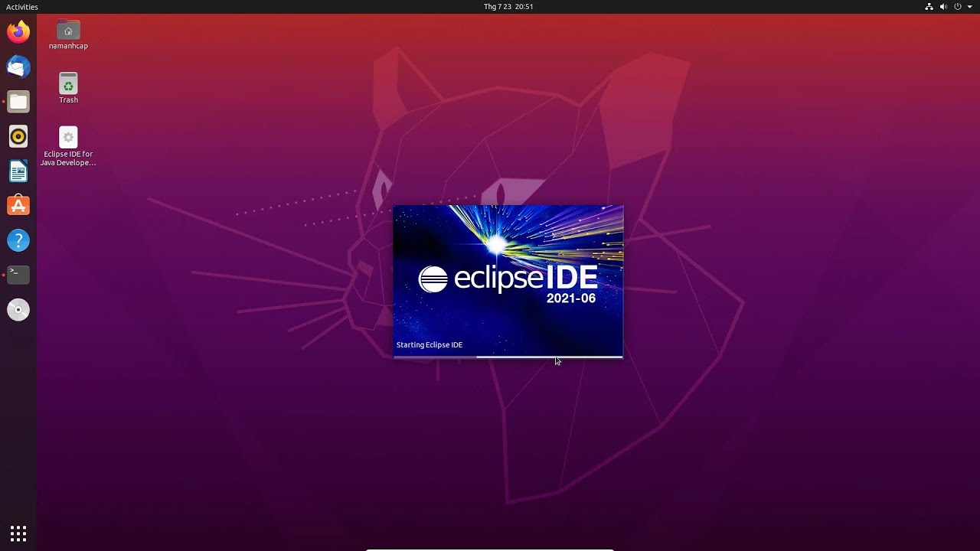Viewport: 980px width, 551px height.
Task: Click the 'Starting Eclipse IDE' status text
Action: coord(430,345)
